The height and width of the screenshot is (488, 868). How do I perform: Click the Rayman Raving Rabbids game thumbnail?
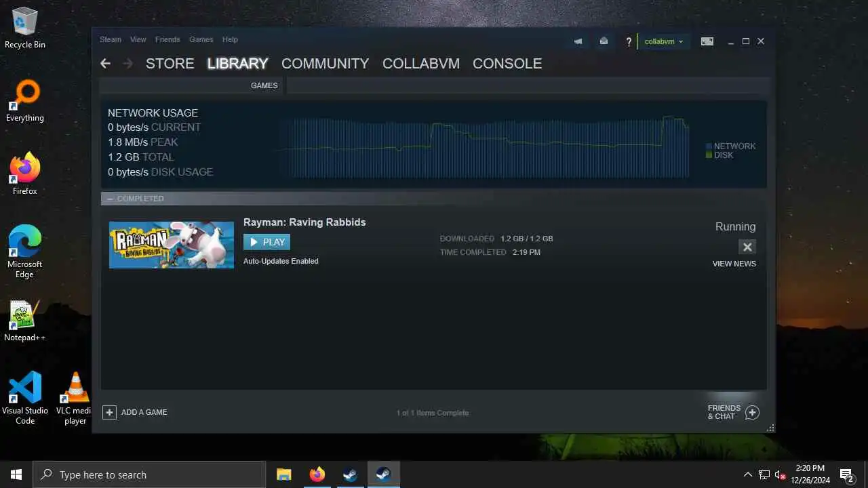(x=172, y=245)
